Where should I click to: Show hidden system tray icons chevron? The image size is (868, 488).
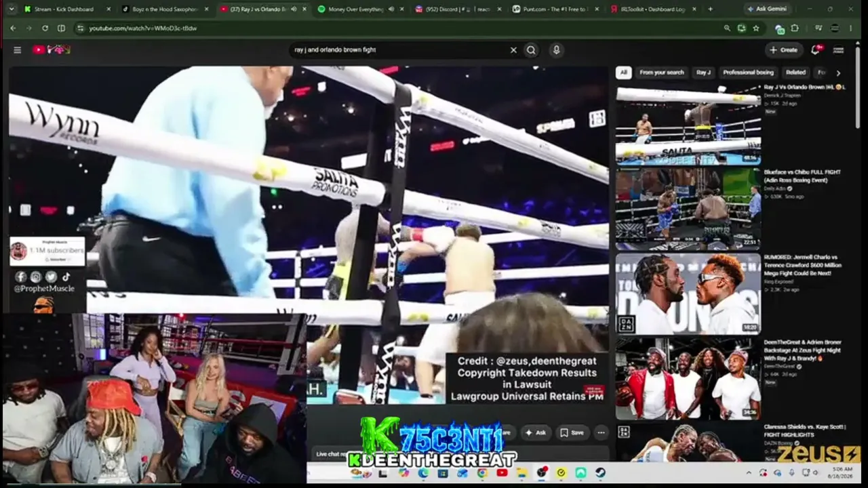pyautogui.click(x=749, y=472)
